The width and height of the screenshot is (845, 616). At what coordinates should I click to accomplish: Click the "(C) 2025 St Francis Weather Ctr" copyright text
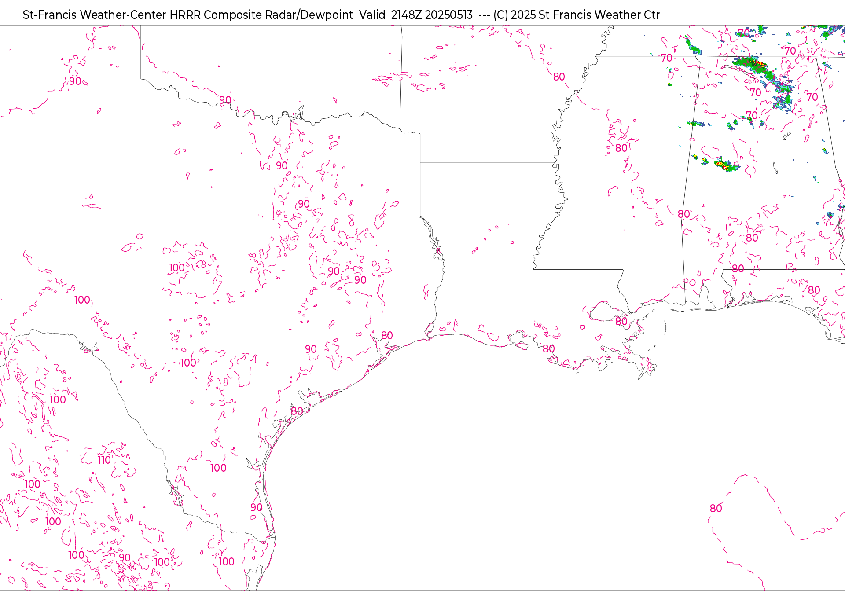pyautogui.click(x=576, y=15)
